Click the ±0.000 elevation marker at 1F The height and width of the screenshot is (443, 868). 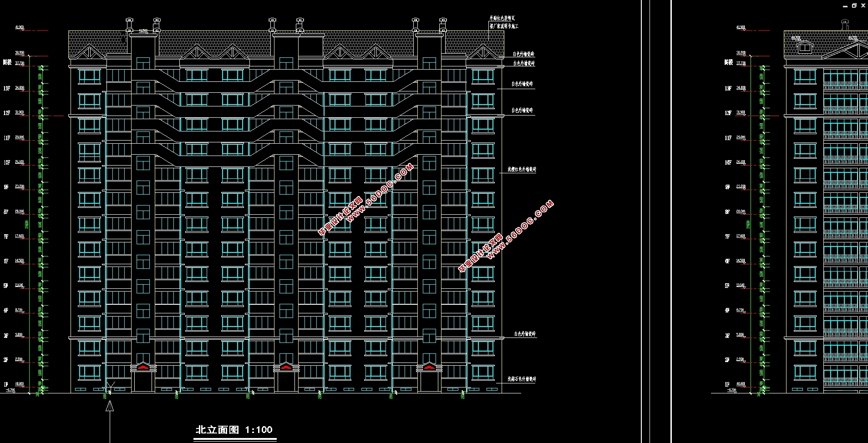click(x=20, y=384)
